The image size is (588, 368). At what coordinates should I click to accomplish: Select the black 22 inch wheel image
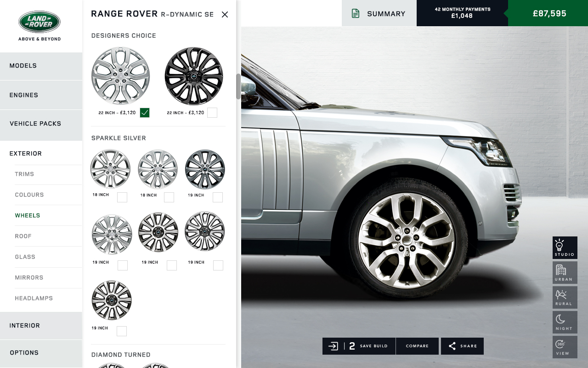pos(194,76)
